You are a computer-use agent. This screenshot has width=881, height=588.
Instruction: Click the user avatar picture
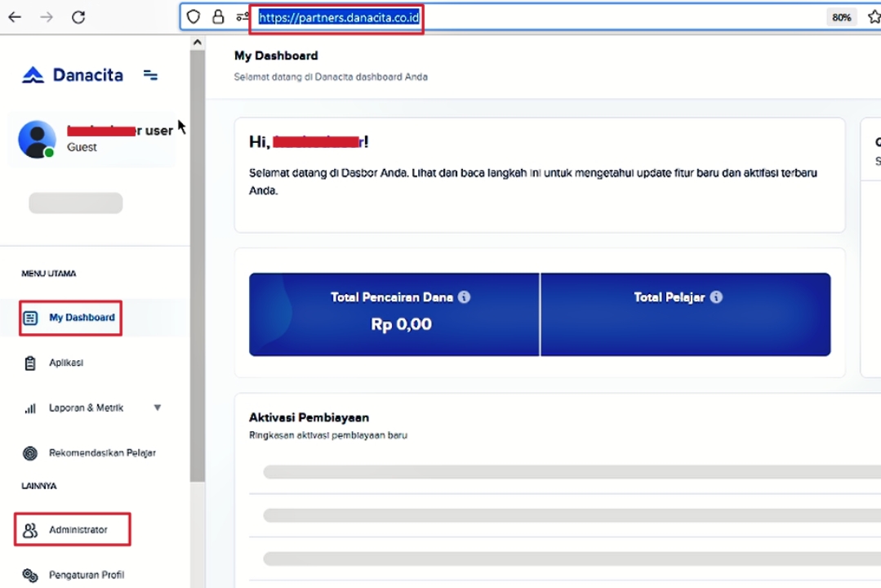tap(37, 139)
